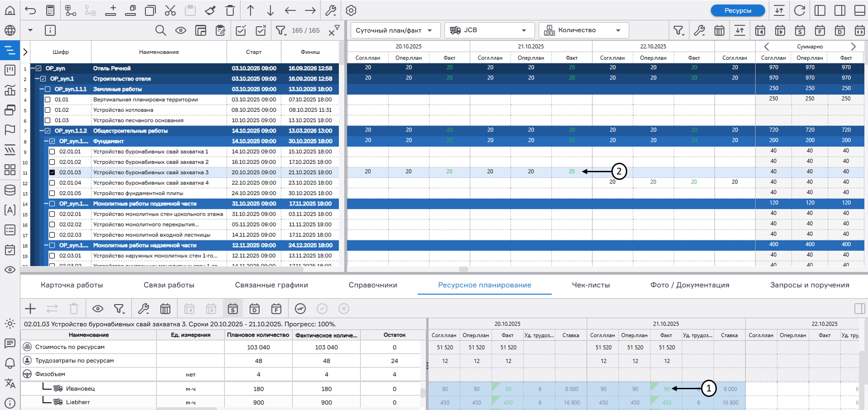Open the wrench settings icon in resource panel
Screen dimensions: 868x410
(143, 309)
